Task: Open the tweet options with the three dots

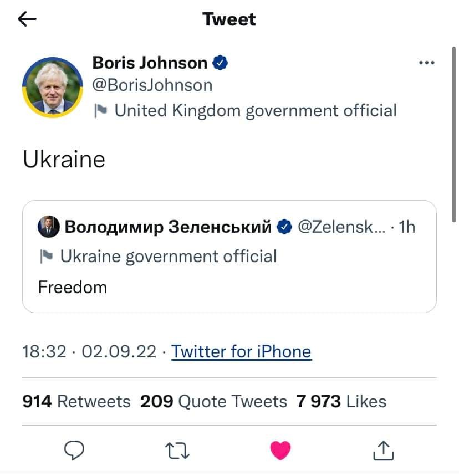Action: coord(426,63)
